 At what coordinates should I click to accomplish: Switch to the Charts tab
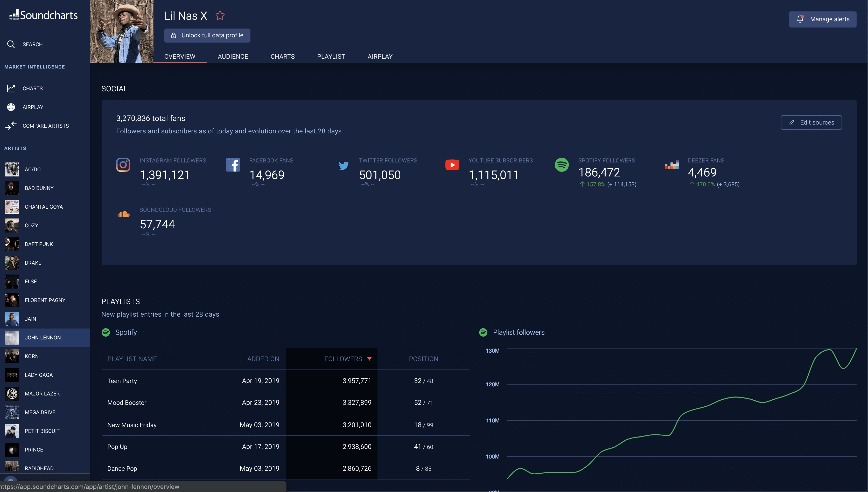coord(283,56)
